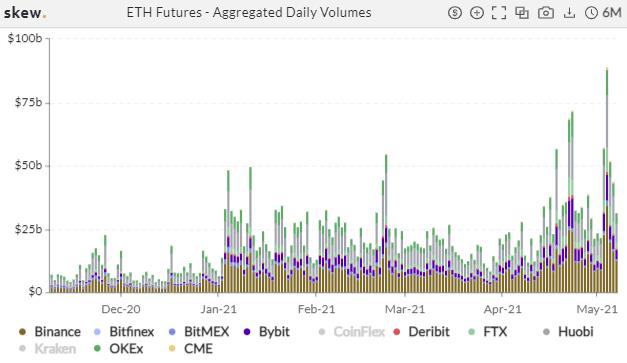Click the Binance brown color dot
This screenshot has height=363, width=627.
coord(22,331)
